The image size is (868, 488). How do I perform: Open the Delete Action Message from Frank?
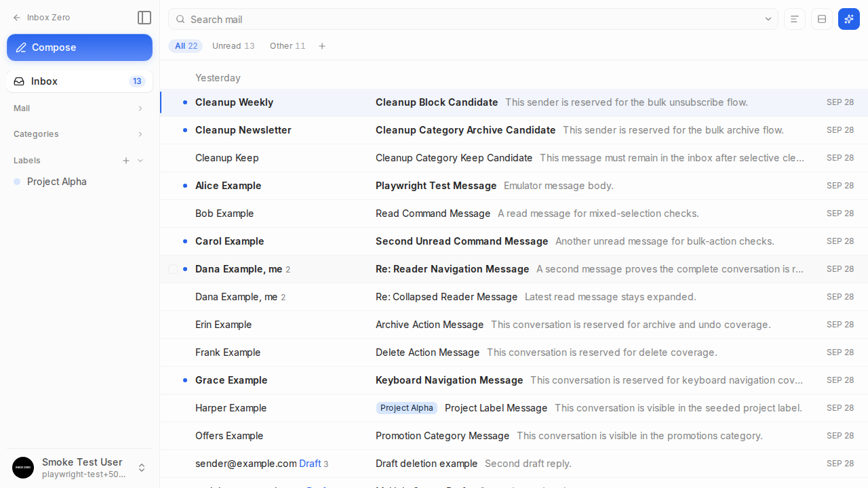tap(514, 352)
